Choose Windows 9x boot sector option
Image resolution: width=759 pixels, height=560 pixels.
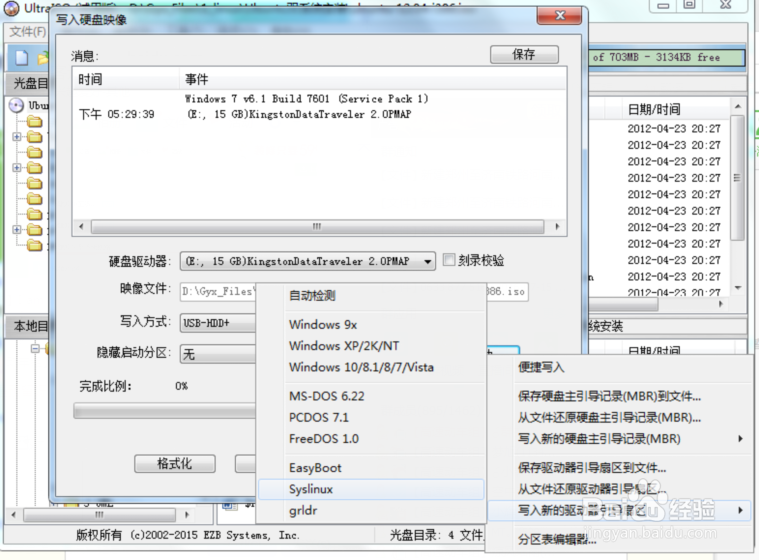click(x=371, y=324)
